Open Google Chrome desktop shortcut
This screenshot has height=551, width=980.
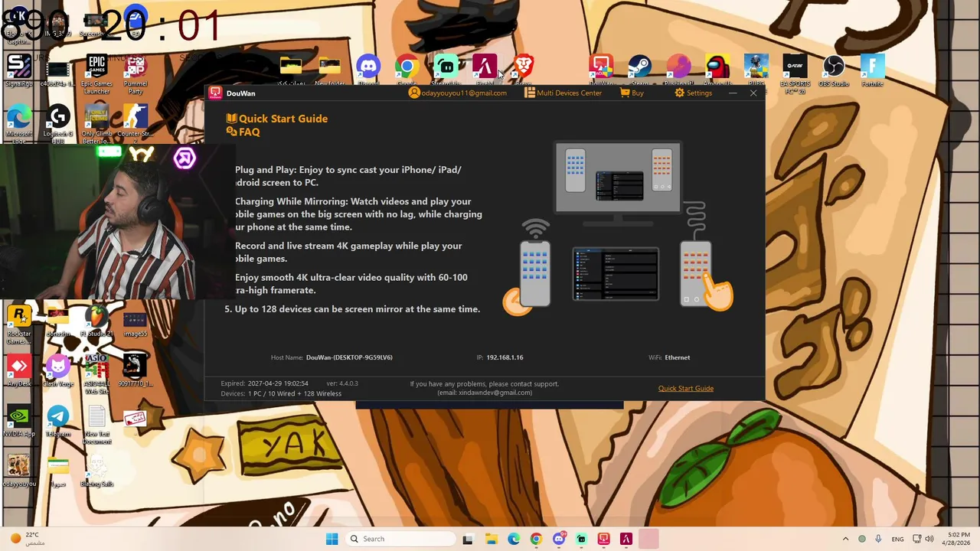[407, 70]
